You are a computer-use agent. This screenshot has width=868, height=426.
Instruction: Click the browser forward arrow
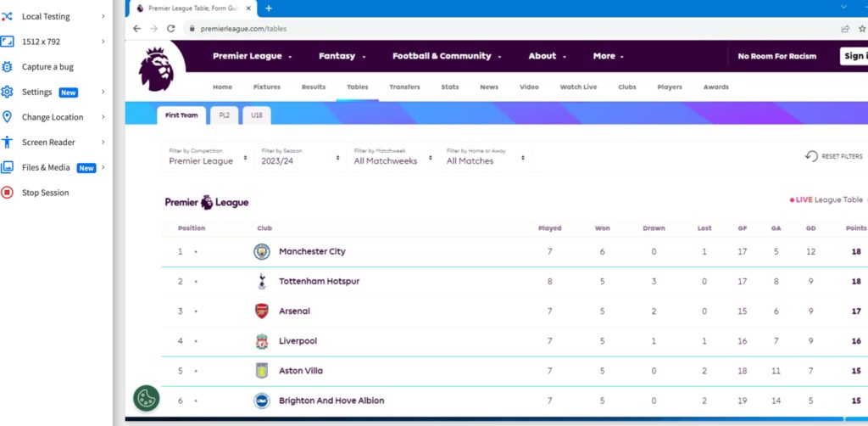click(154, 29)
